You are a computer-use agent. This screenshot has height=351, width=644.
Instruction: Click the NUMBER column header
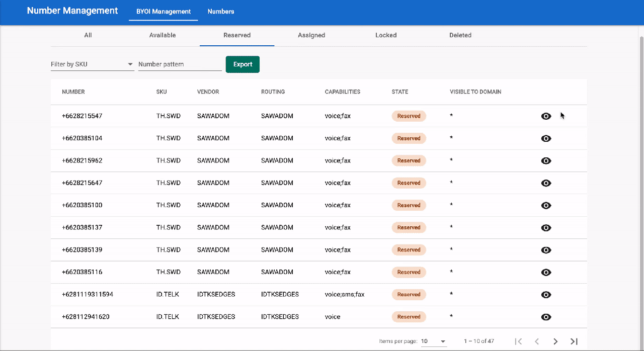[73, 92]
